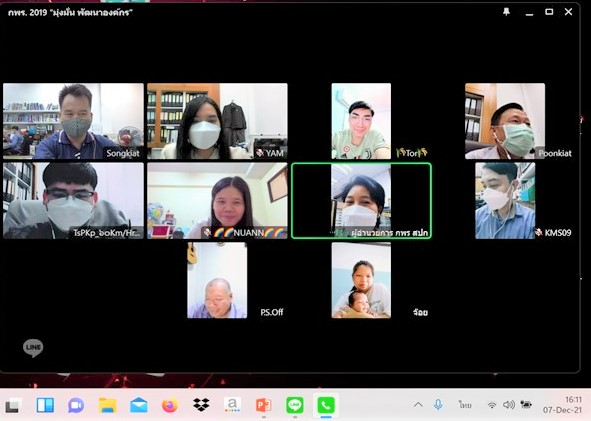Image resolution: width=591 pixels, height=421 pixels.
Task: Select YAM's video tile
Action: point(217,121)
